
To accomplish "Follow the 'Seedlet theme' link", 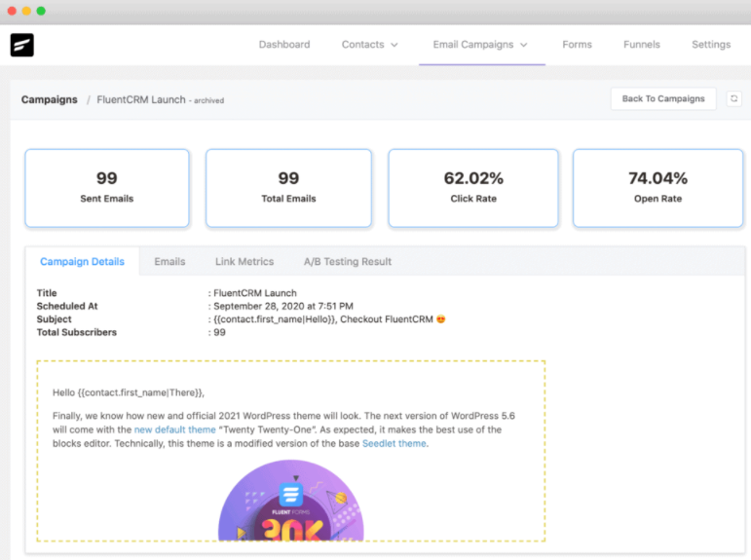I will (x=394, y=443).
